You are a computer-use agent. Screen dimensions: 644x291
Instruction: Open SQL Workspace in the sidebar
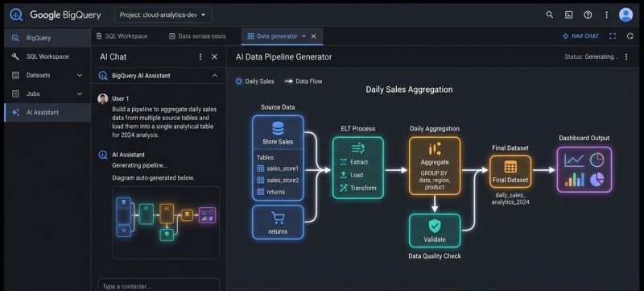pos(47,56)
